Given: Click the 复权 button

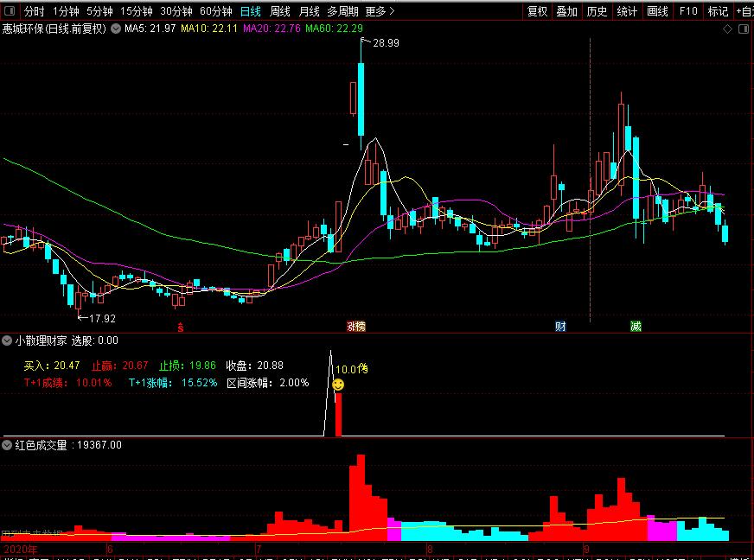Looking at the screenshot, I should (537, 11).
